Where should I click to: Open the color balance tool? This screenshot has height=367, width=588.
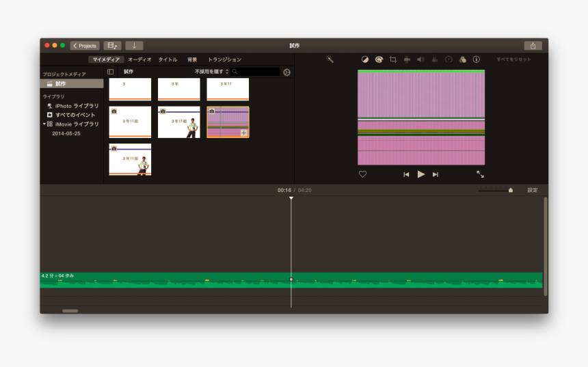pyautogui.click(x=364, y=59)
